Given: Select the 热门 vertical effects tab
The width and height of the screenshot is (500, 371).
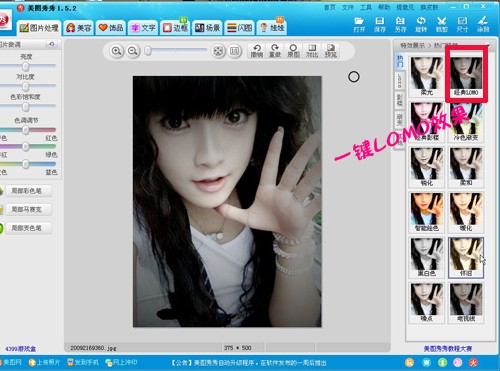Looking at the screenshot, I should tap(400, 61).
